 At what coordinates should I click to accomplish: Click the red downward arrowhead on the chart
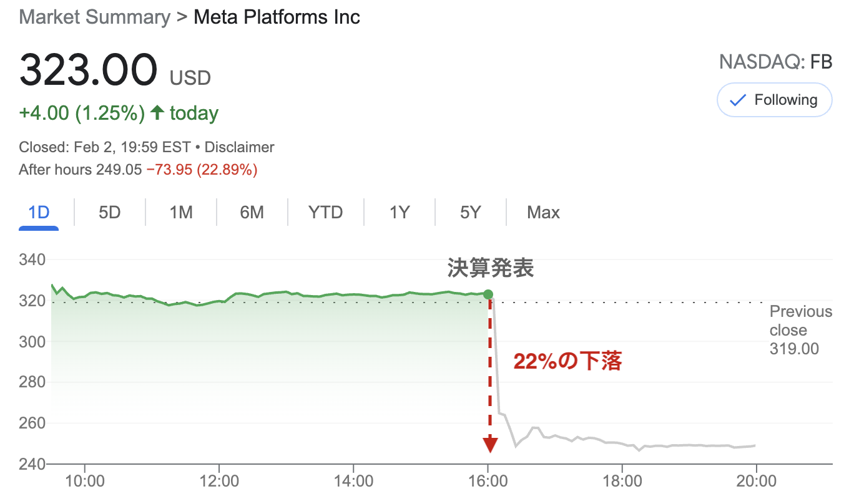click(x=490, y=445)
